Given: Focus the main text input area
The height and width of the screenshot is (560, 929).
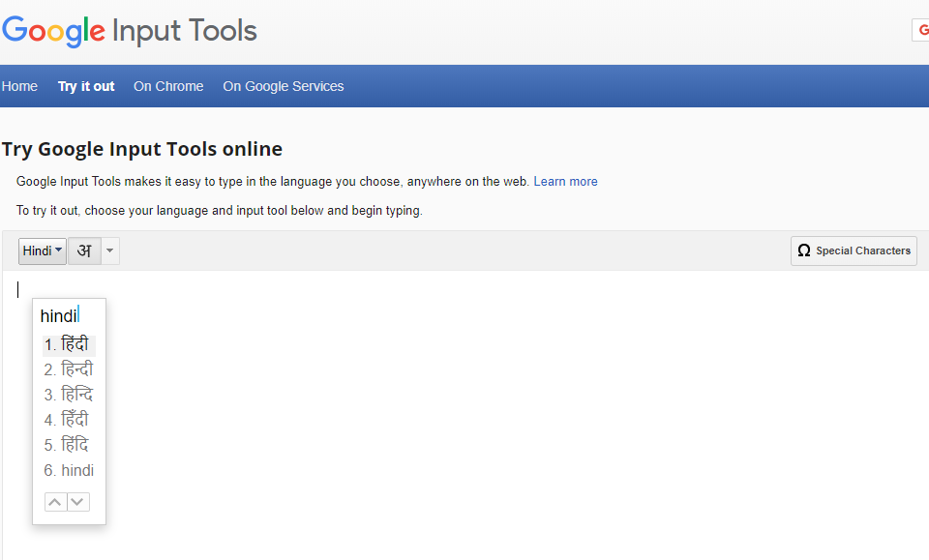Looking at the screenshot, I should click(465, 414).
